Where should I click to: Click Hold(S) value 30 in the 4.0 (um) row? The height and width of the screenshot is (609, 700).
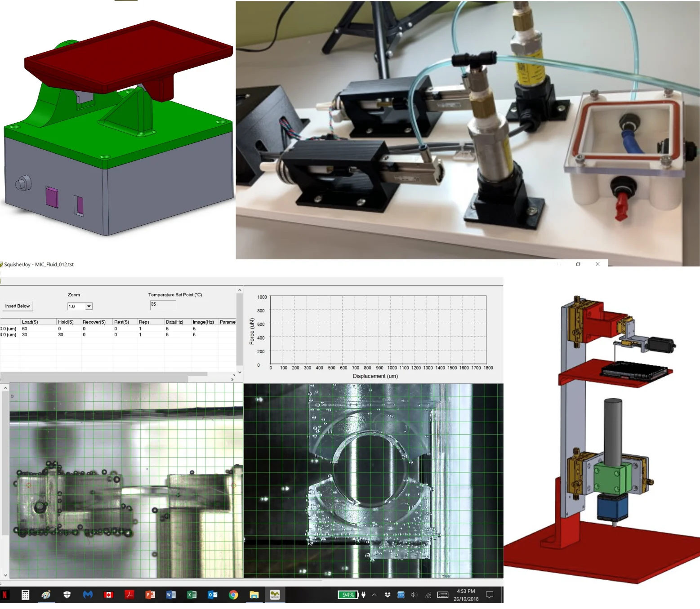click(x=61, y=335)
